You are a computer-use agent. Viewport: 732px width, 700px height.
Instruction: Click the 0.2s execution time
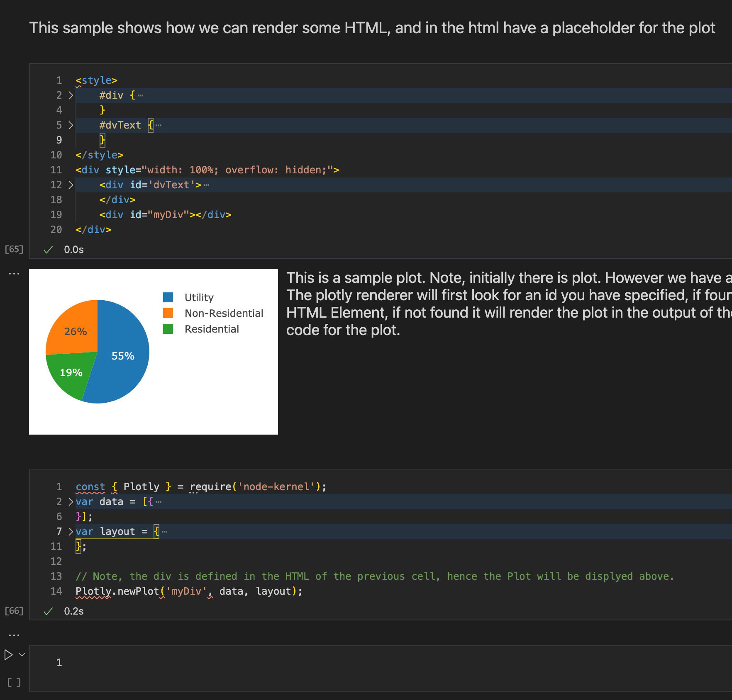coord(74,611)
